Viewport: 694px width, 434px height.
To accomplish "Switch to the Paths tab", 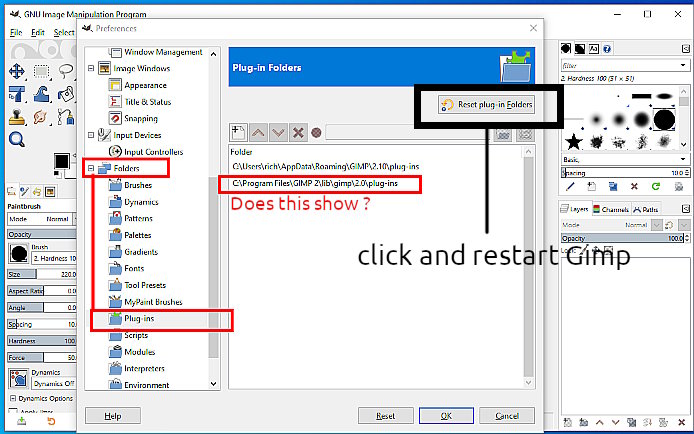I will [x=646, y=209].
